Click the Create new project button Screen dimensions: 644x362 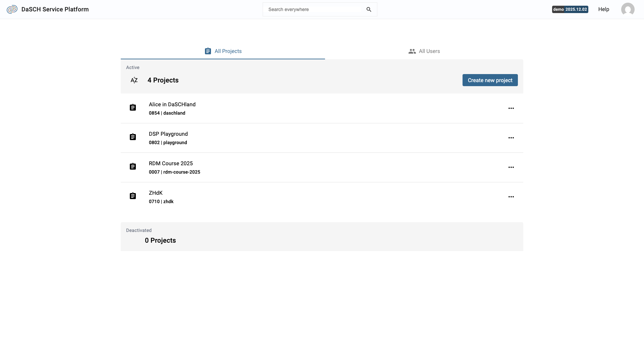coord(490,80)
